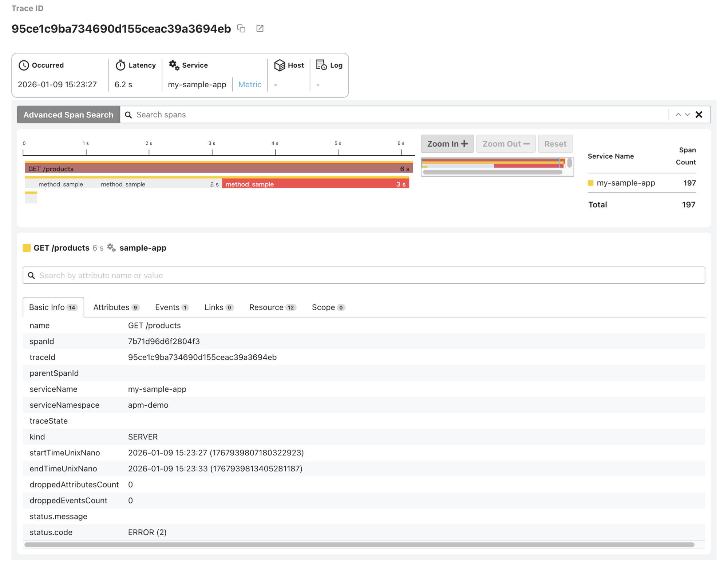Viewport: 728px width, 566px height.
Task: Switch to the Attributes tab
Action: (x=116, y=307)
